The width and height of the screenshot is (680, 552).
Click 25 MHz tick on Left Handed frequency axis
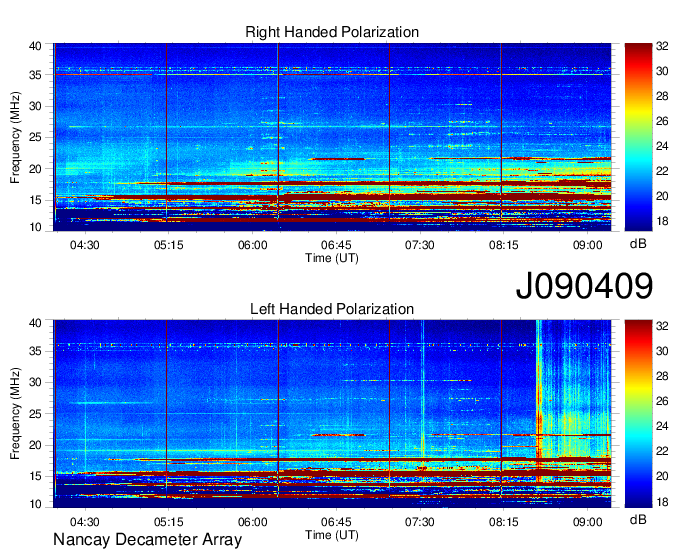click(x=35, y=414)
